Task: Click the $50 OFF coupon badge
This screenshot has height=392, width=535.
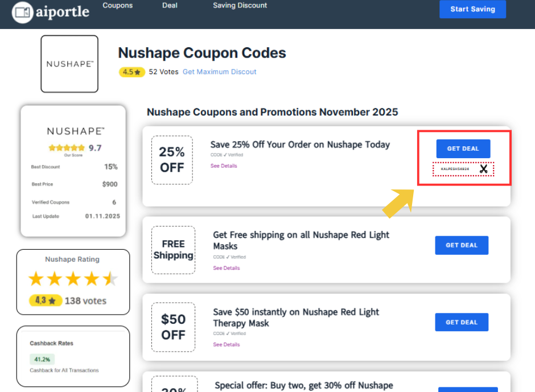Action: pyautogui.click(x=173, y=327)
